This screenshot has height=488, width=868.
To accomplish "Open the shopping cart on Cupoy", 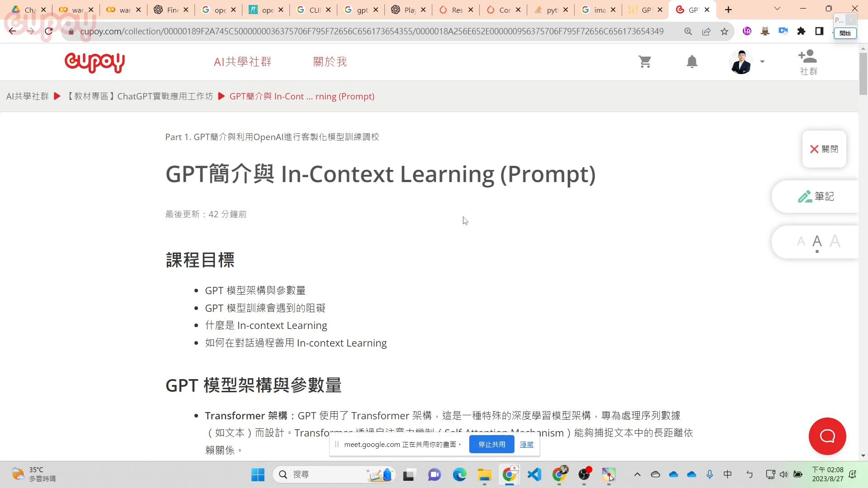I will (x=645, y=61).
